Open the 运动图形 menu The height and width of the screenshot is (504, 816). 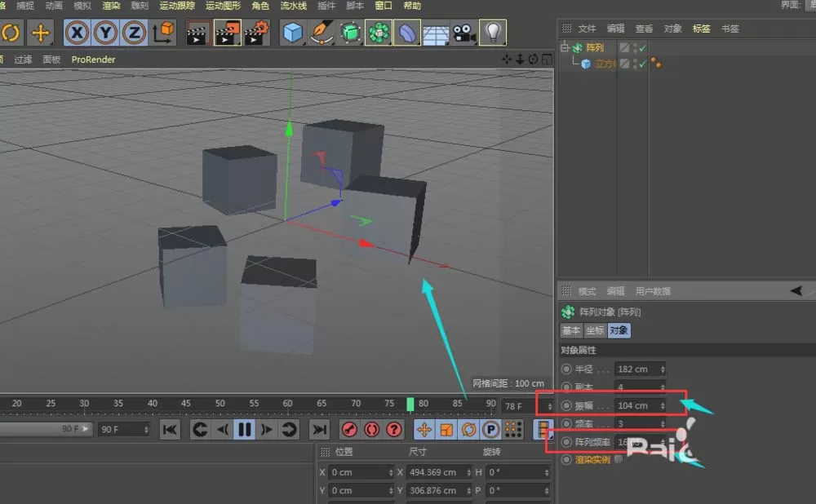(x=224, y=6)
